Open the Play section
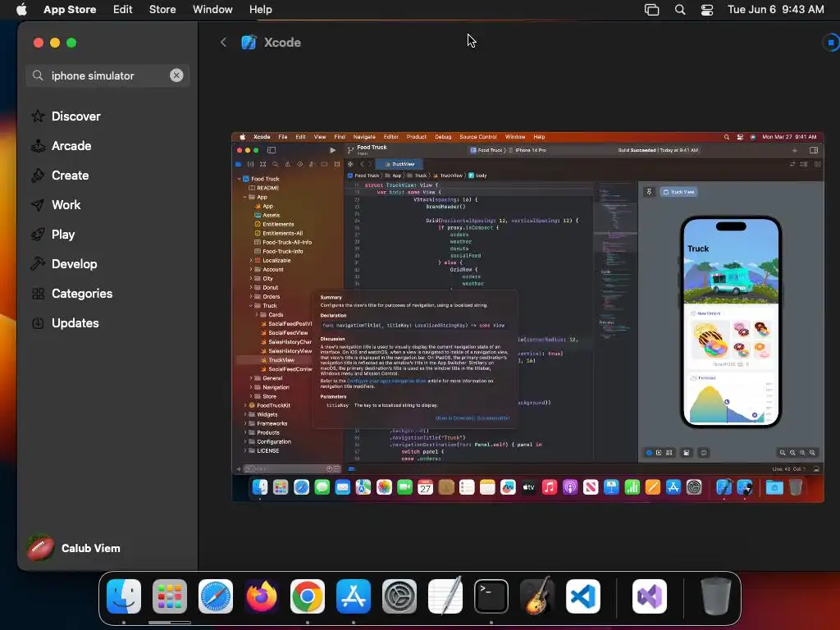Screen dimensions: 840x630 [62, 234]
